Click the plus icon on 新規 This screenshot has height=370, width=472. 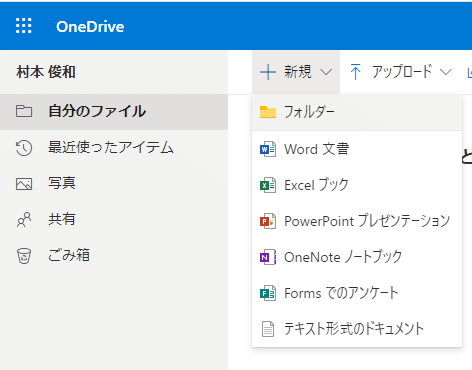(268, 72)
